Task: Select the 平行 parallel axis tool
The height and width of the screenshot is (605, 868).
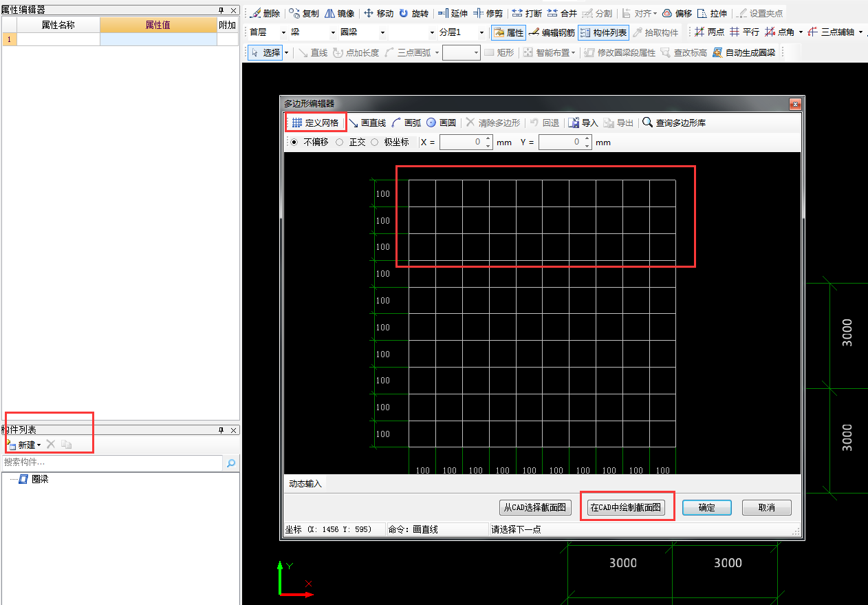Action: tap(744, 32)
